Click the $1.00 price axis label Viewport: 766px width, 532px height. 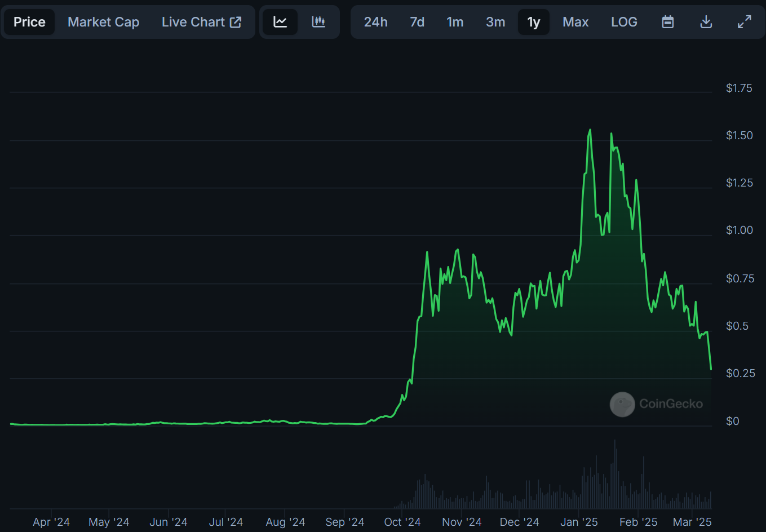tap(739, 230)
